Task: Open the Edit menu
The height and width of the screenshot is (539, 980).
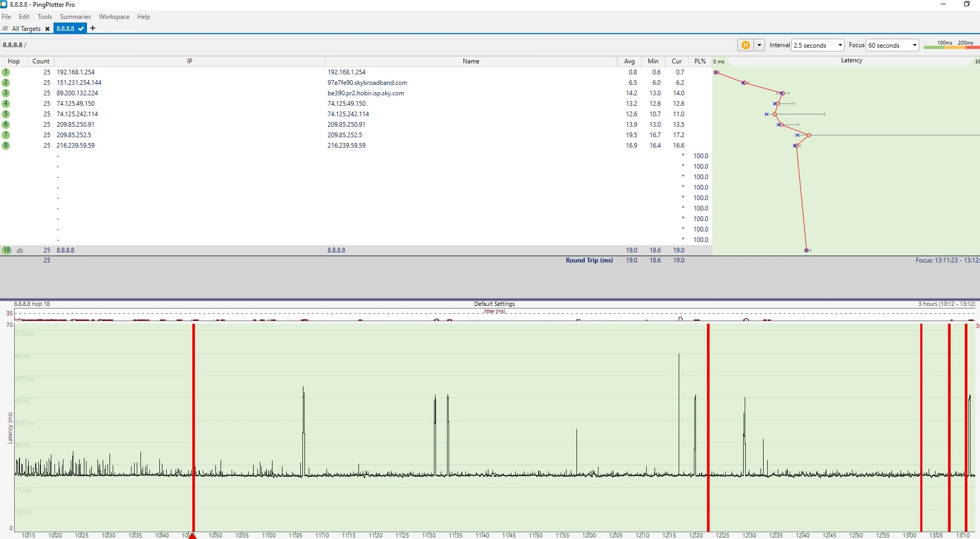Action: (x=24, y=17)
